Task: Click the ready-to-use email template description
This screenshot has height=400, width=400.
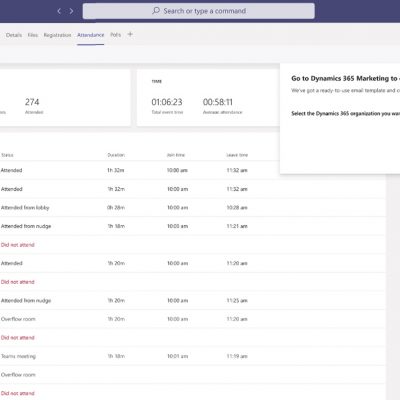Action: coord(345,90)
